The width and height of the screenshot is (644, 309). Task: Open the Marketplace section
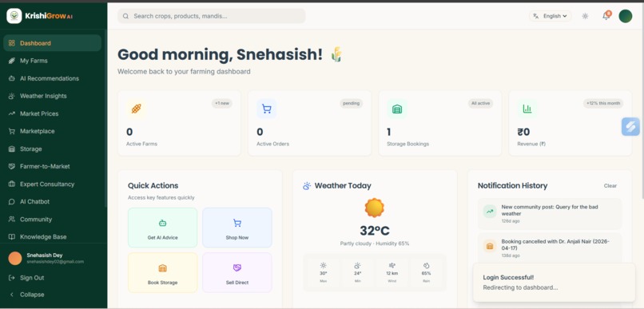pyautogui.click(x=52, y=131)
